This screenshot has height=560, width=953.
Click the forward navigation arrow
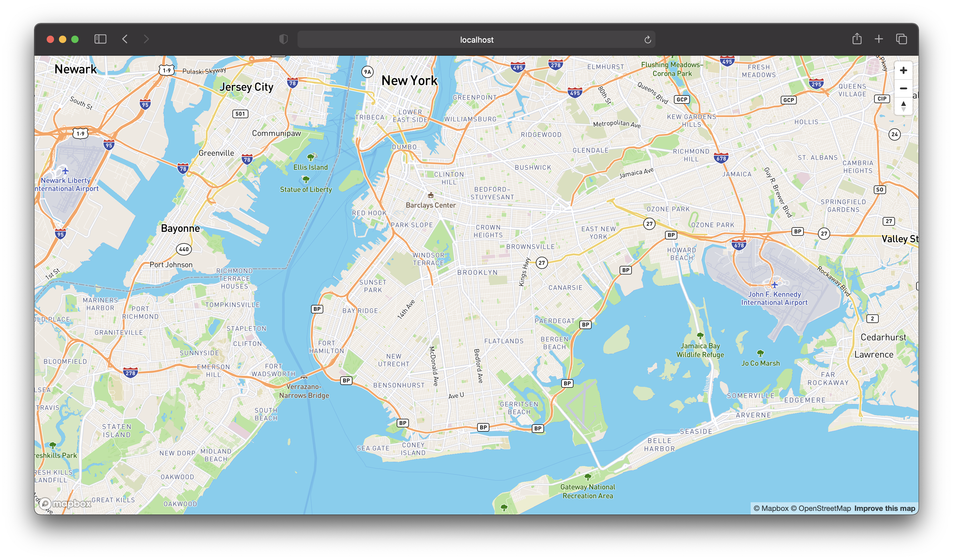click(146, 39)
